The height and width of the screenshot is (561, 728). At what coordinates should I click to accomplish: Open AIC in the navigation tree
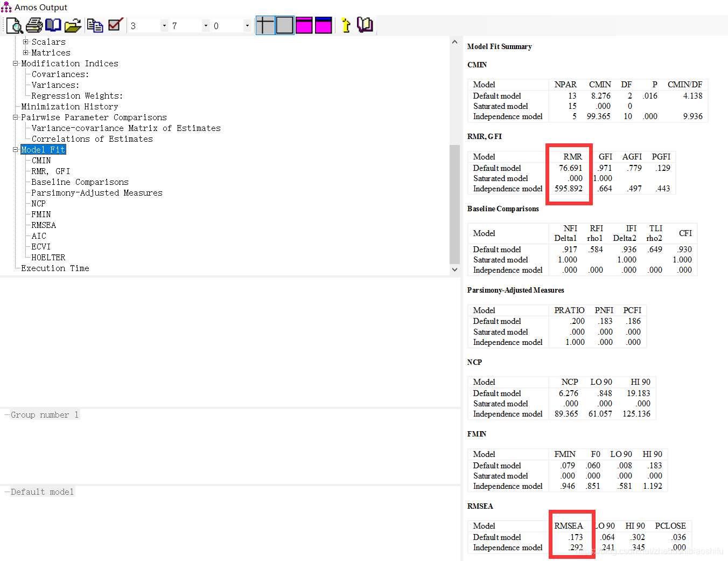pos(39,236)
